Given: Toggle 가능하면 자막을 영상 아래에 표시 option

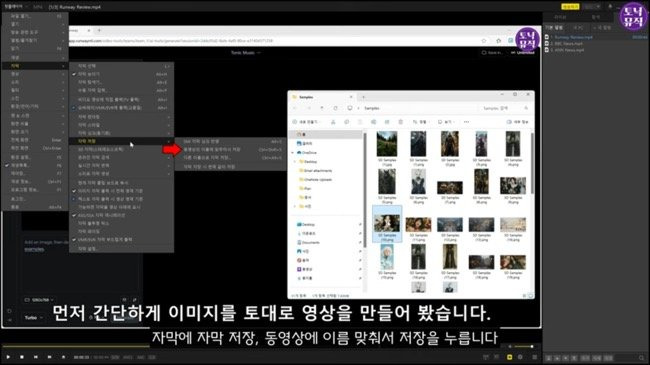Looking at the screenshot, I should pos(121,207).
